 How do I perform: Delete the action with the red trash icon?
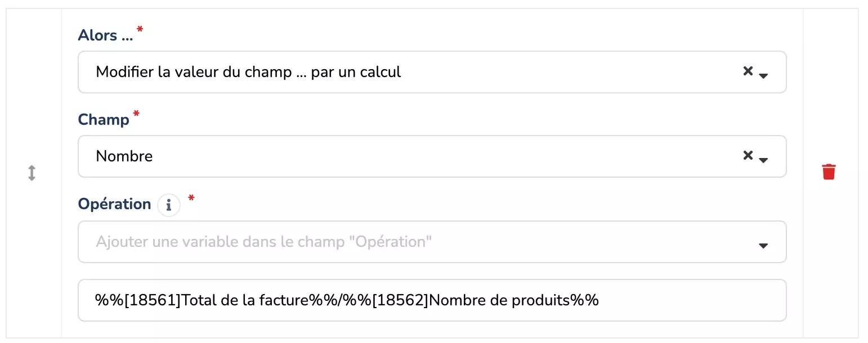pyautogui.click(x=829, y=171)
